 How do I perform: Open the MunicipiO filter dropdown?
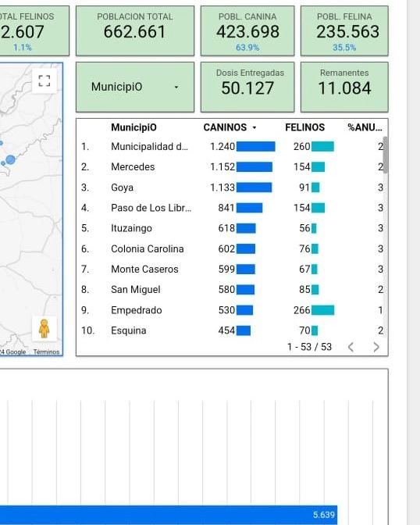[135, 87]
